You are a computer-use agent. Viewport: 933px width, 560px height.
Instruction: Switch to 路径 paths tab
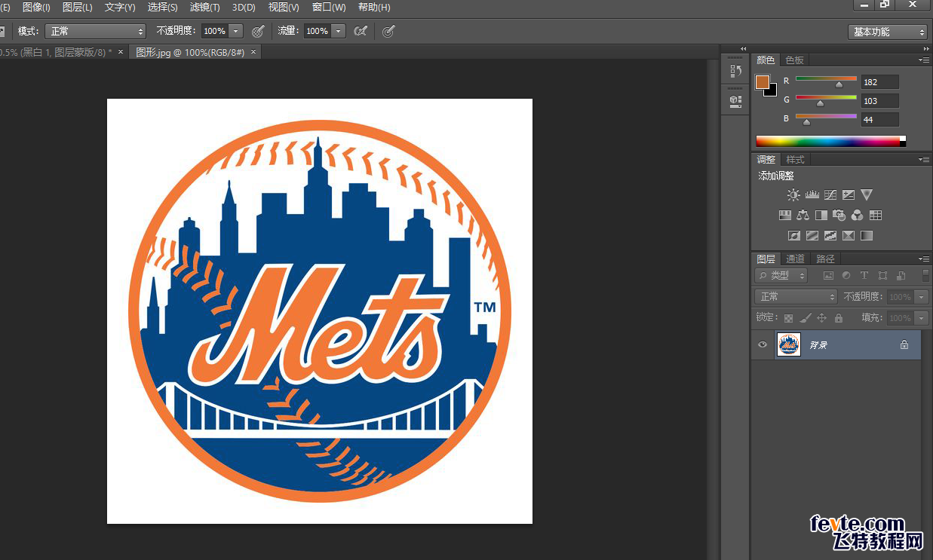tap(825, 259)
